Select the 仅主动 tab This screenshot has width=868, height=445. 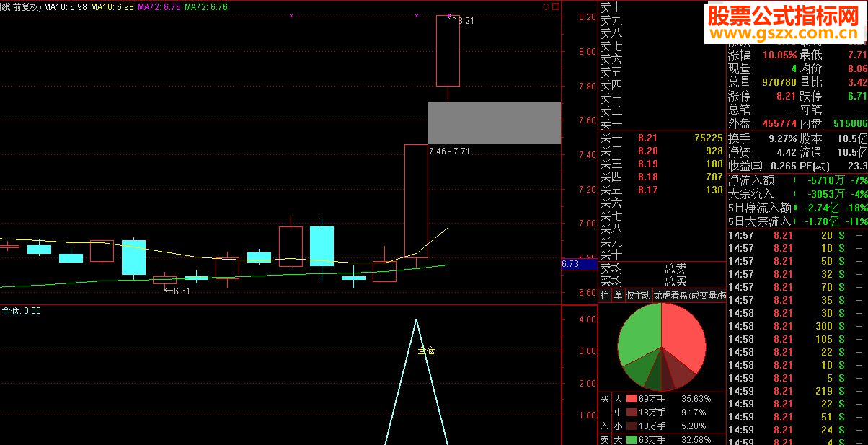click(x=638, y=295)
